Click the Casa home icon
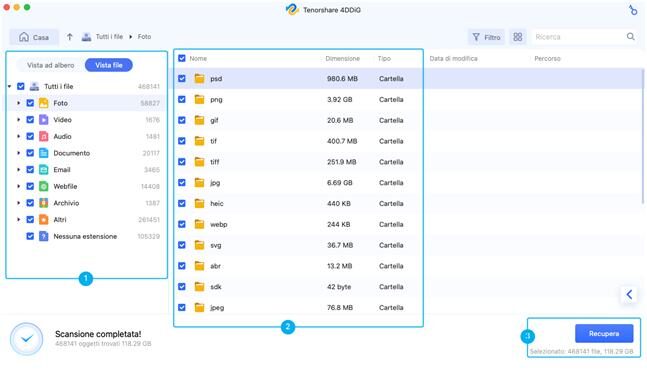 [x=24, y=37]
